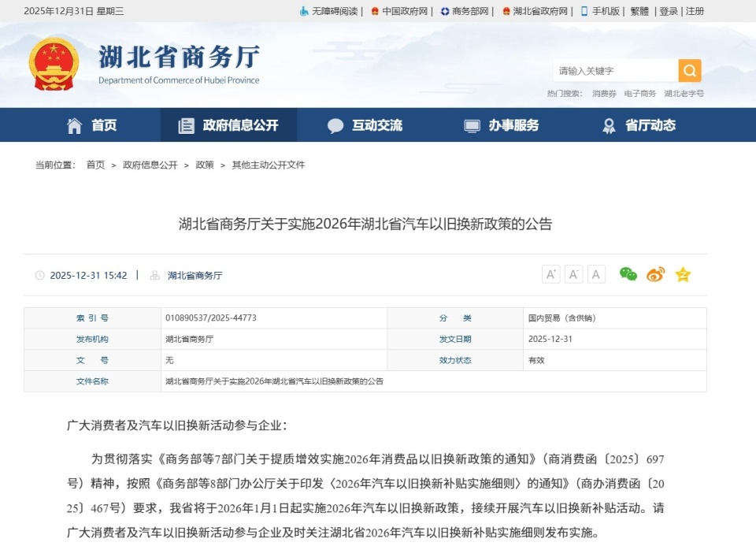This screenshot has height=546, width=756.
Task: Click the yellow QZone star share icon
Action: (x=681, y=274)
